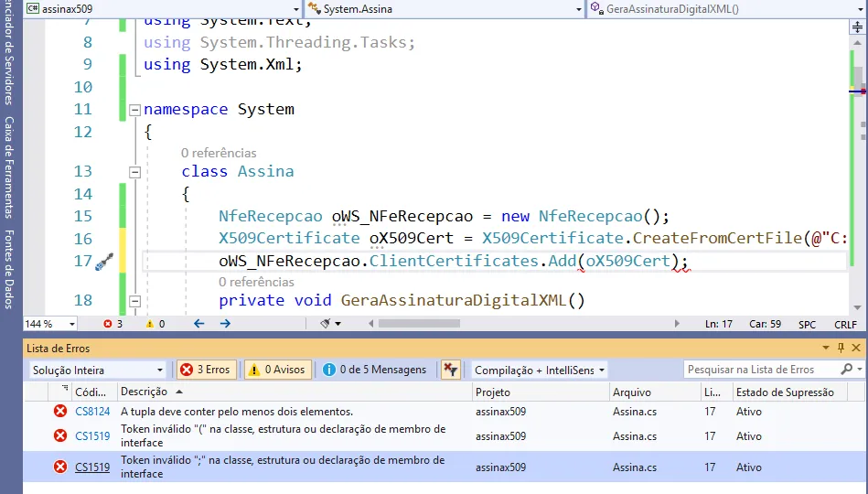
Task: Click the error count indicator in editor status strip
Action: coord(113,324)
